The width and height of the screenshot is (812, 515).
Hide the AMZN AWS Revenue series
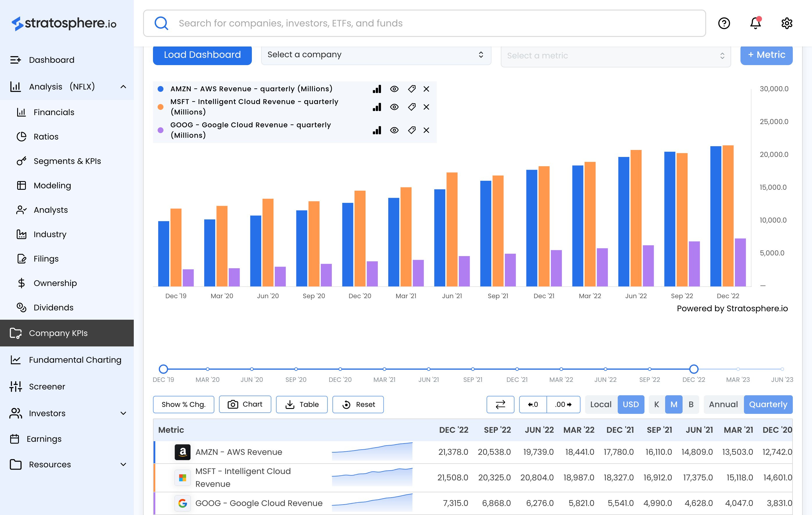coord(394,89)
